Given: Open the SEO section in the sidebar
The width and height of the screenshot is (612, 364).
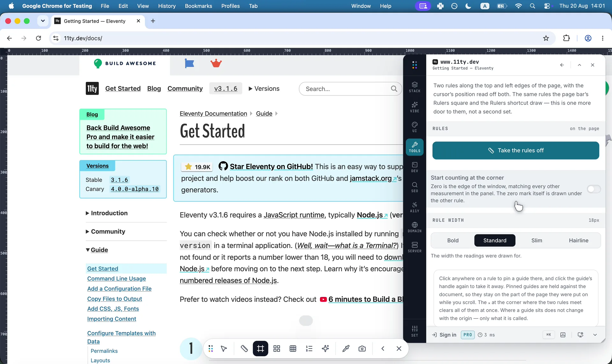Looking at the screenshot, I should (x=414, y=187).
